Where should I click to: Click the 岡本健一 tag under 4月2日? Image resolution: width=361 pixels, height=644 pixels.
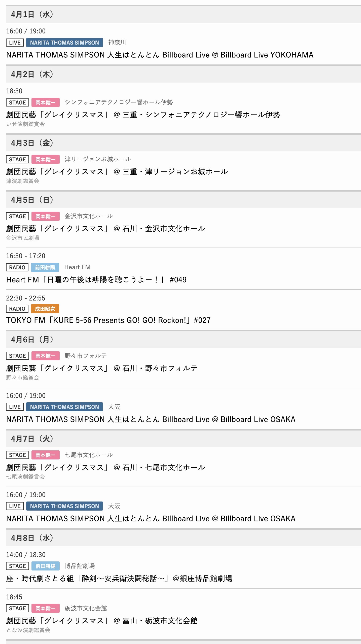coord(45,102)
